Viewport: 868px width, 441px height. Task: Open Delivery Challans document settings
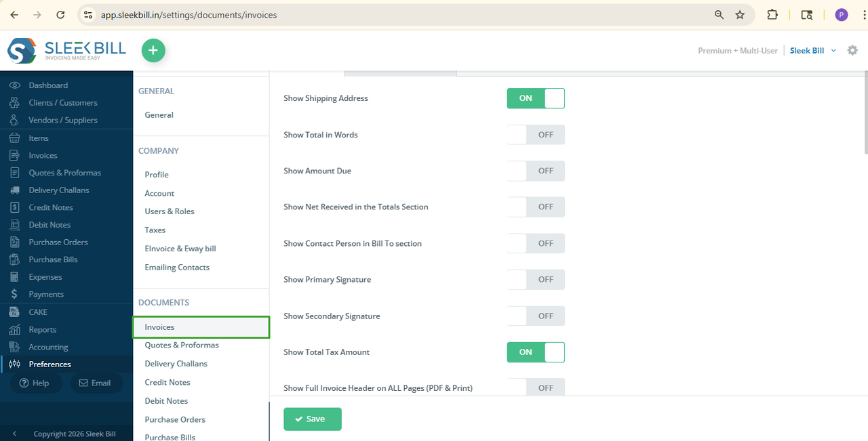pyautogui.click(x=176, y=364)
